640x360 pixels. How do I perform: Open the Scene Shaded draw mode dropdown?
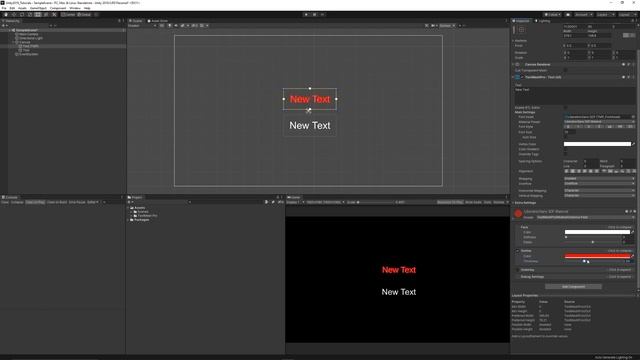click(x=142, y=26)
